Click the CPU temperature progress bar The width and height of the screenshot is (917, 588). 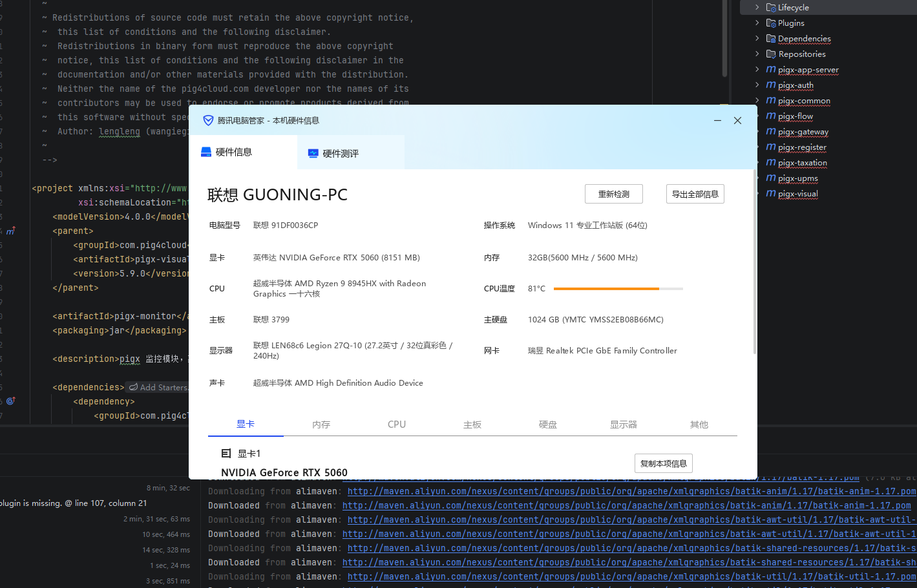pyautogui.click(x=618, y=289)
